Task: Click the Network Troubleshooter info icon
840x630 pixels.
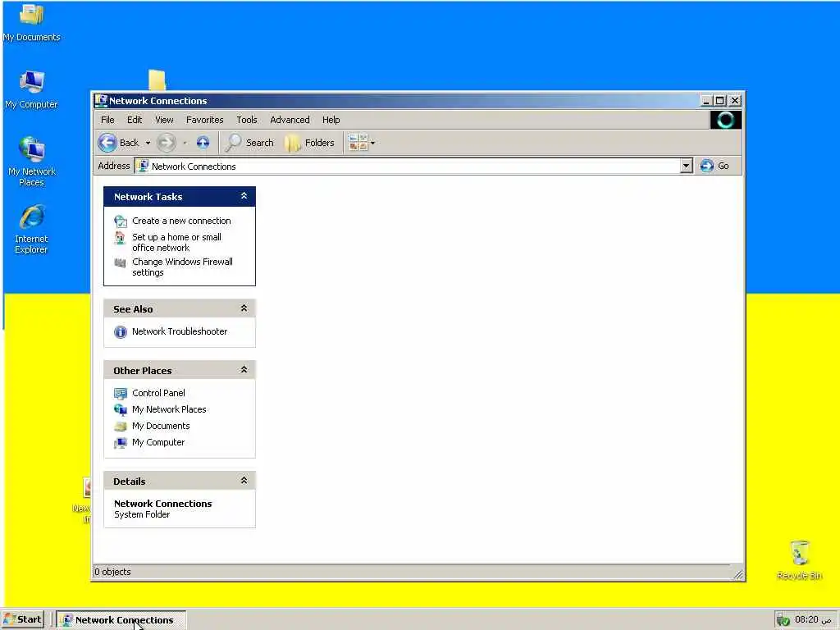Action: 121,332
